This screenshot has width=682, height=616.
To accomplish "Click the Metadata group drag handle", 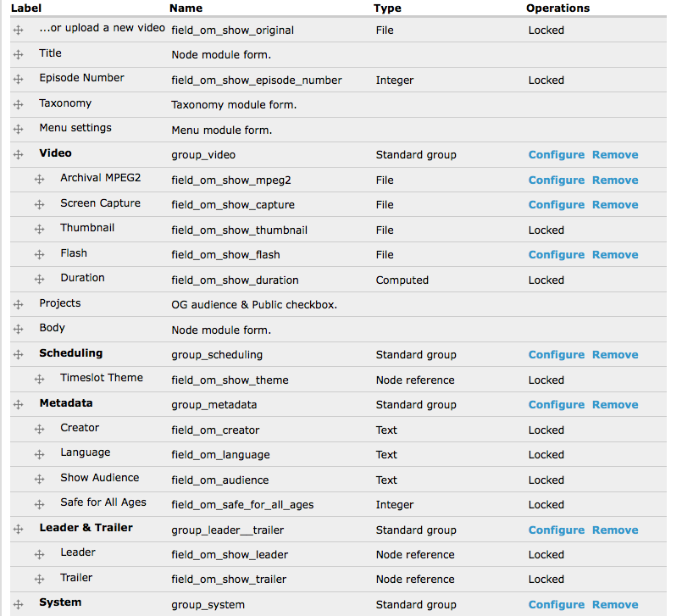I will tap(18, 405).
